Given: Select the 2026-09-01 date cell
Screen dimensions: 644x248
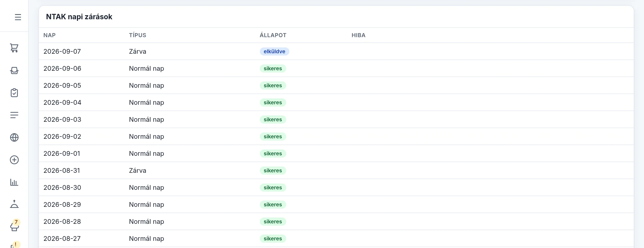Looking at the screenshot, I should pyautogui.click(x=62, y=153).
